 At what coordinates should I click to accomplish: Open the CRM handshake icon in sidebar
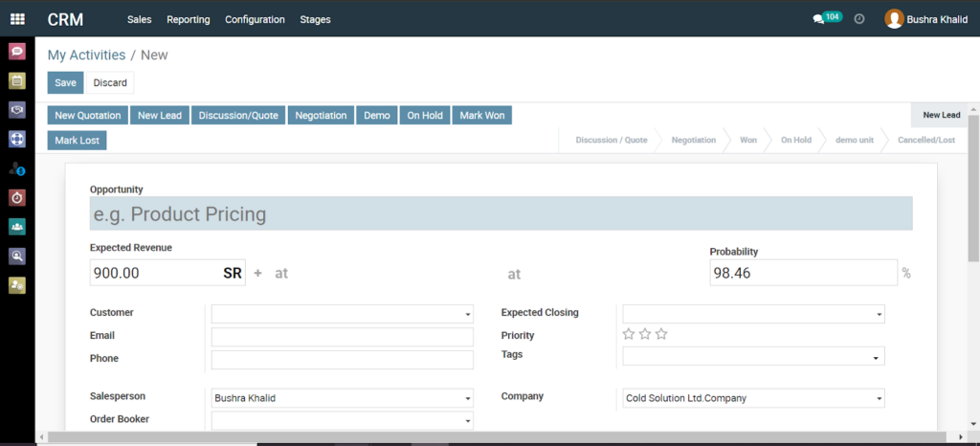pyautogui.click(x=17, y=110)
